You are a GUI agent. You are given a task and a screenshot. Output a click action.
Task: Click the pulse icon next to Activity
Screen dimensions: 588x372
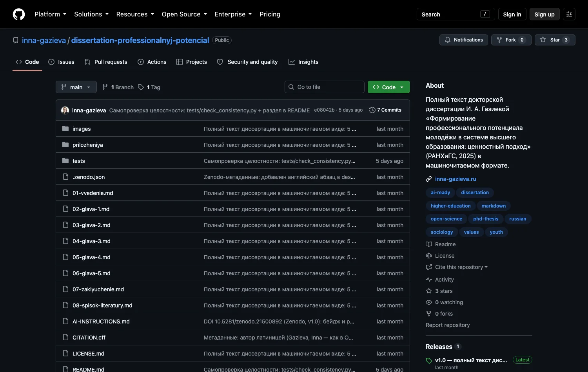coord(429,280)
